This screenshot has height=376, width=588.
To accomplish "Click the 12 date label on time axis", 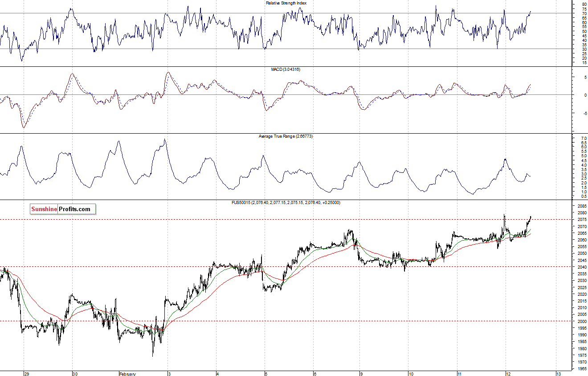I will pos(508,373).
